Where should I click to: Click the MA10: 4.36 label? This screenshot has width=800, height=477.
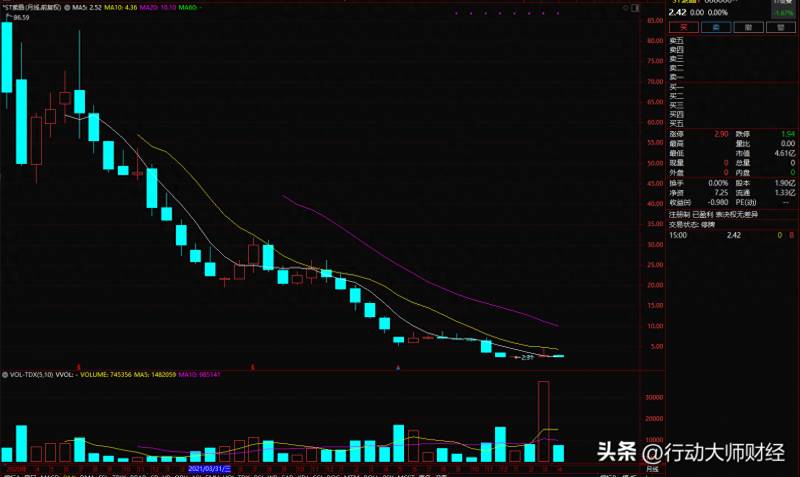pyautogui.click(x=120, y=8)
